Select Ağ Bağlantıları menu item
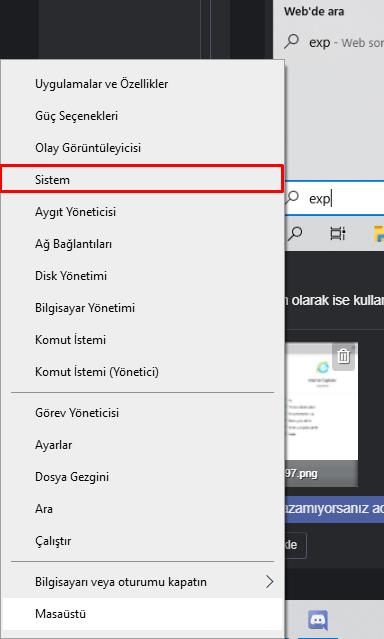Screen dimensions: 384x639 pos(142,244)
